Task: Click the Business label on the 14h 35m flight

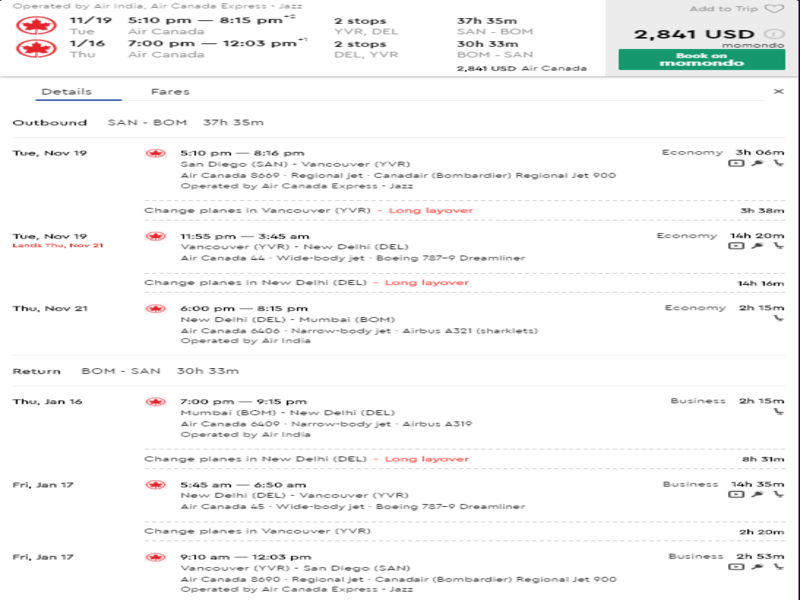Action: pos(690,484)
